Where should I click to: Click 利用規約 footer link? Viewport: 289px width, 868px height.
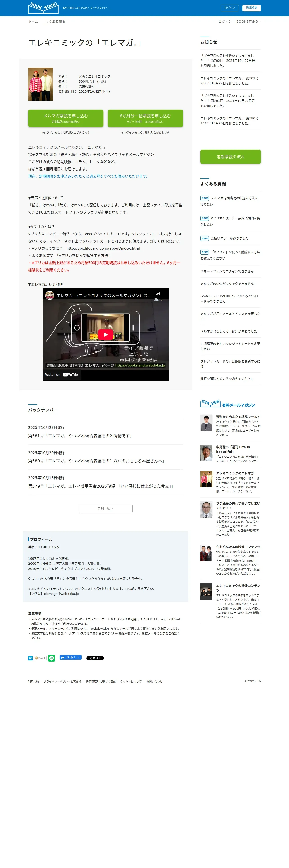(x=33, y=681)
